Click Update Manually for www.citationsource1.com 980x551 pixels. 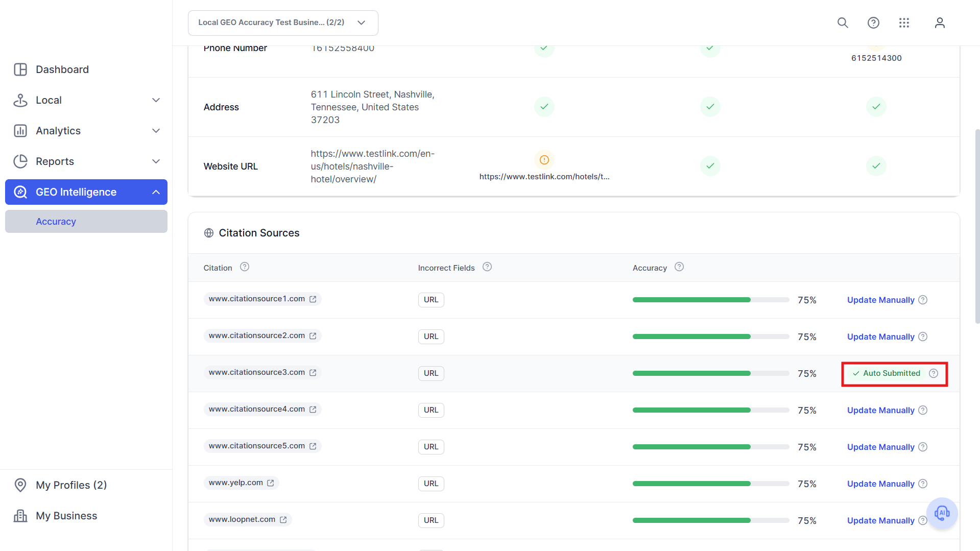(x=880, y=300)
